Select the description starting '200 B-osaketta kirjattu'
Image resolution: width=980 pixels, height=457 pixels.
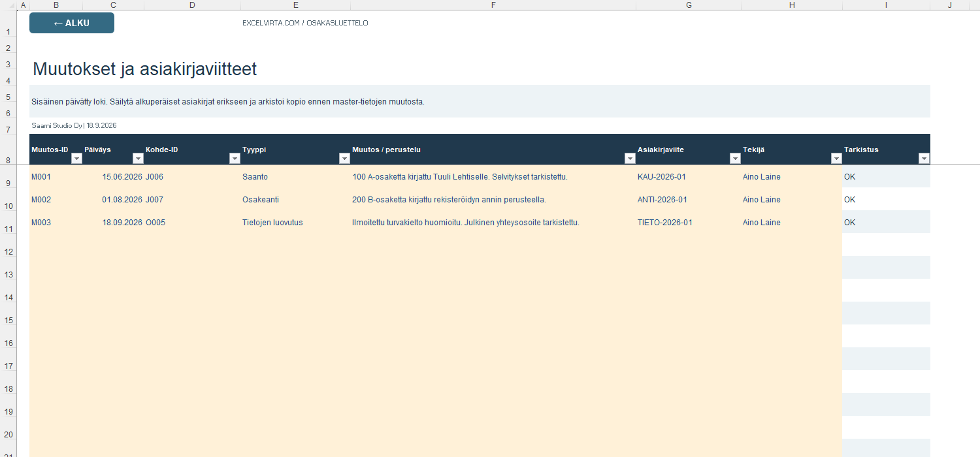pyautogui.click(x=449, y=200)
